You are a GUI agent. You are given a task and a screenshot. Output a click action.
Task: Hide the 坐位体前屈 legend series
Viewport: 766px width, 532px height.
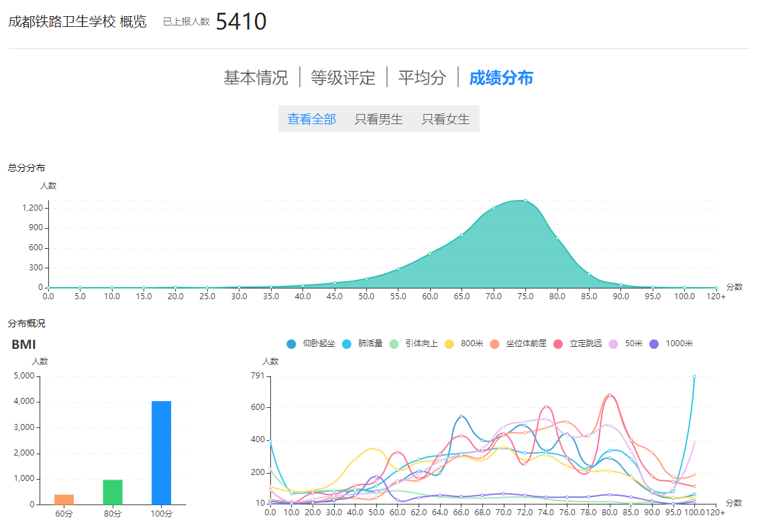click(x=518, y=343)
